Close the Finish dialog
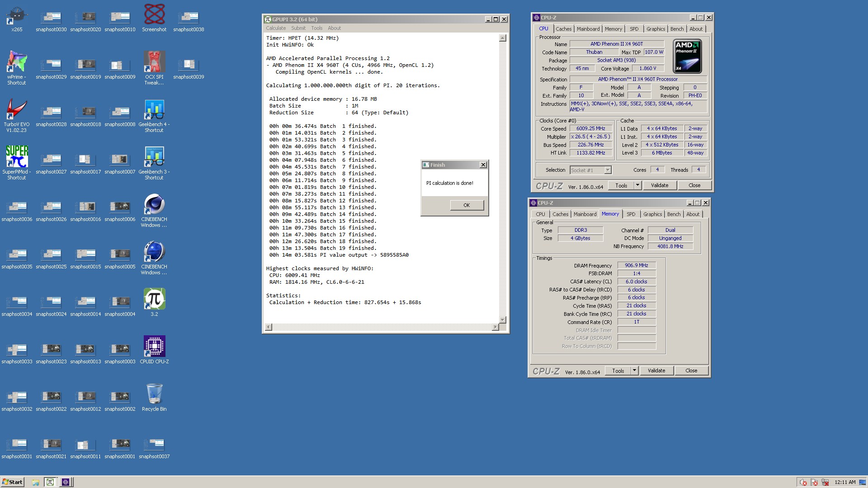The width and height of the screenshot is (868, 488). point(483,165)
